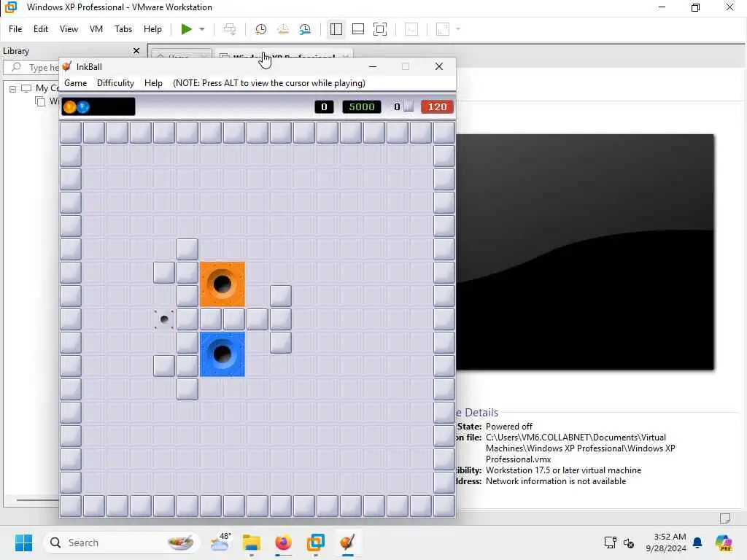The image size is (747, 560).
Task: Click the network status tray icon
Action: pyautogui.click(x=611, y=542)
